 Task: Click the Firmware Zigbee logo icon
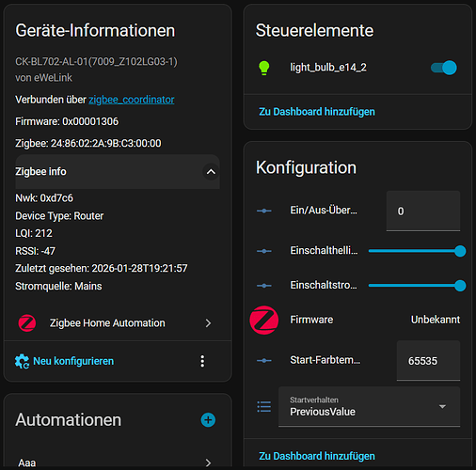tap(263, 320)
